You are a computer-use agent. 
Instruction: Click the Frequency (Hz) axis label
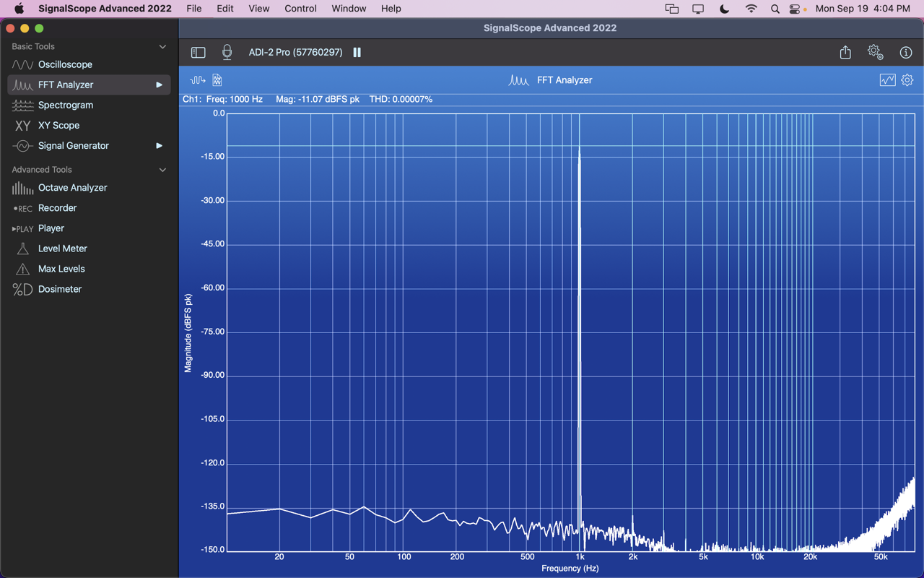click(570, 568)
